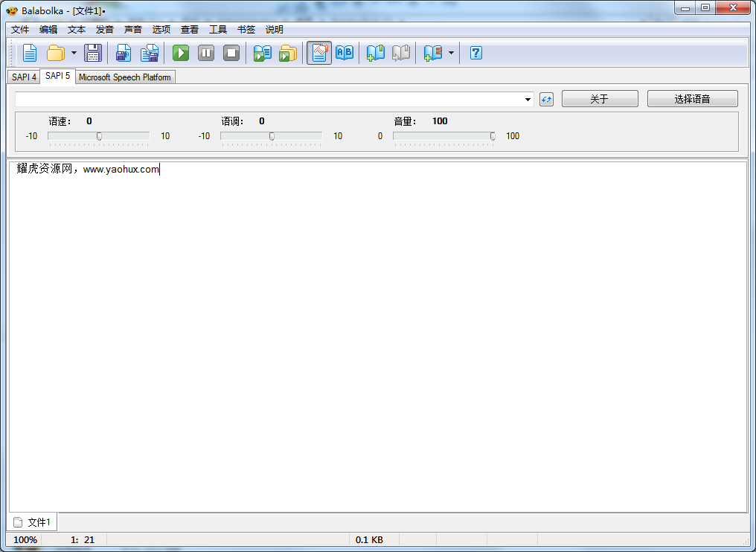756x552 pixels.
Task: Click the Help question mark icon
Action: [x=475, y=53]
